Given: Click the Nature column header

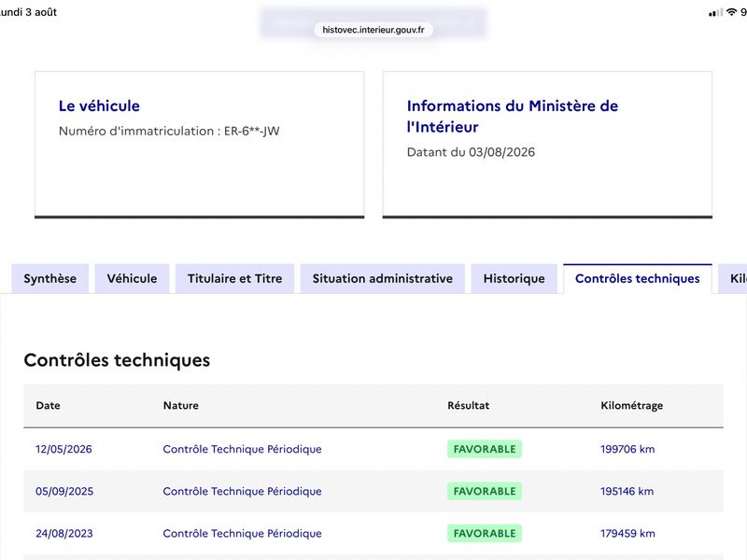Looking at the screenshot, I should click(x=180, y=405).
